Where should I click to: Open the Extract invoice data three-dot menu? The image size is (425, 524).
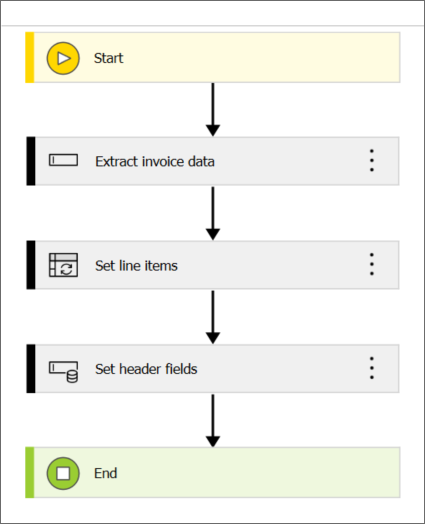coord(372,160)
